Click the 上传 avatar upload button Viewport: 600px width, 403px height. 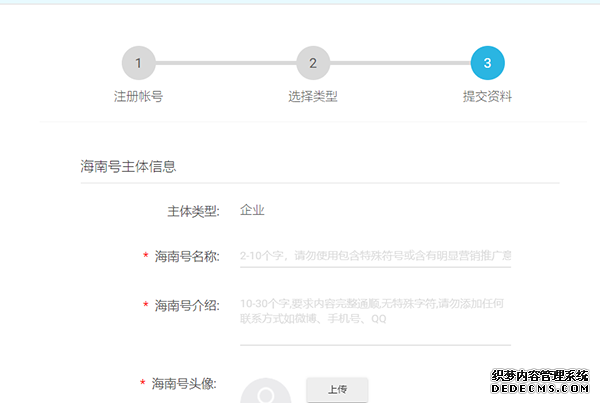coord(337,390)
